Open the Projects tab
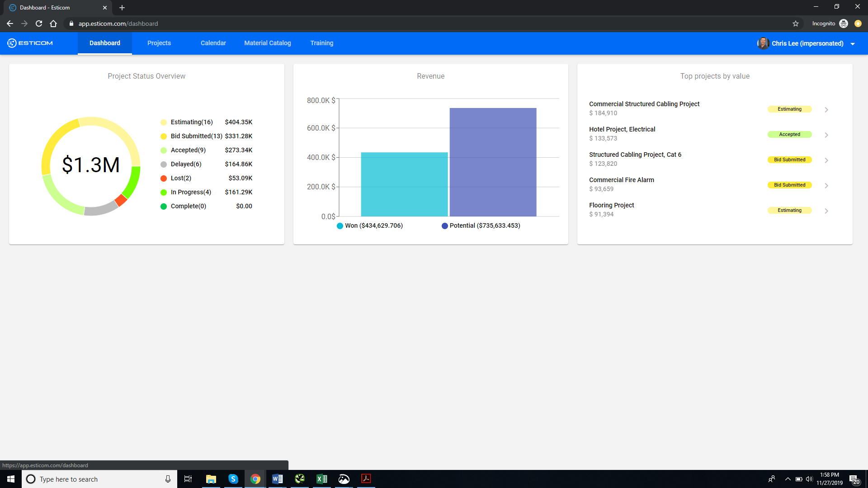 click(x=159, y=43)
